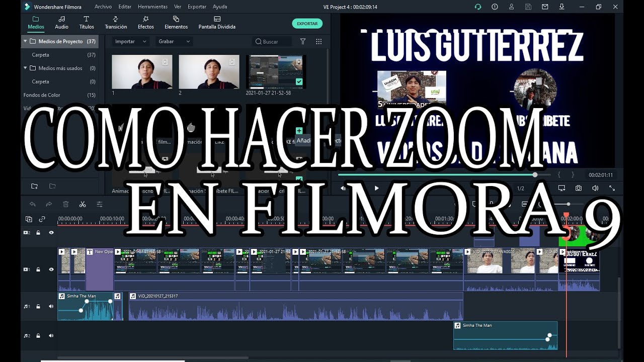This screenshot has width=644, height=362.
Task: Take snapshot with camera icon
Action: click(x=579, y=188)
